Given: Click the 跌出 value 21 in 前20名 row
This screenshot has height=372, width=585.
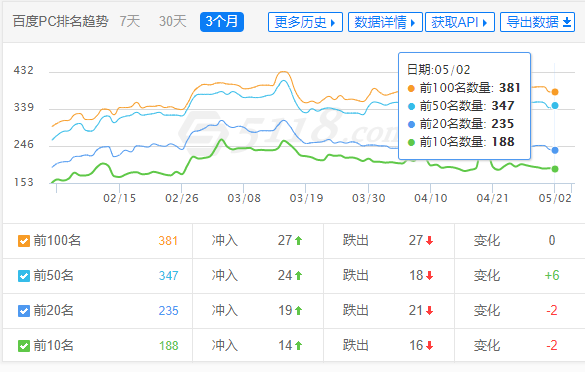Looking at the screenshot, I should point(416,310).
